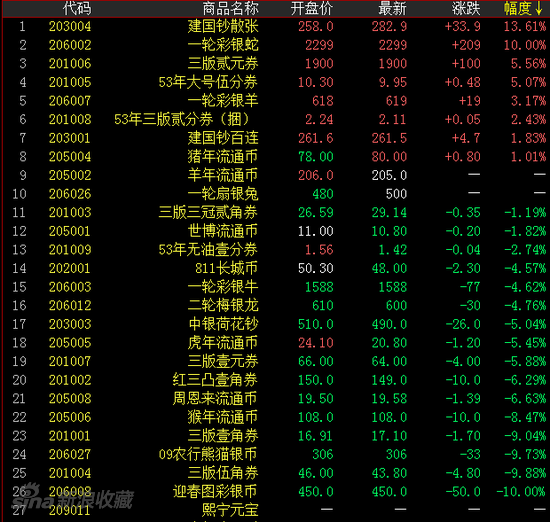The image size is (550, 522).
Task: Click code 206012
Action: (x=70, y=306)
